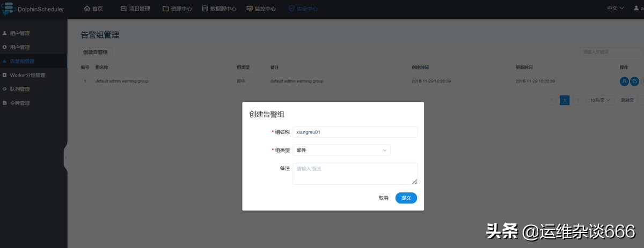The image size is (644, 248).
Task: Open Worker分组管理 in the sidebar
Action: click(x=27, y=75)
